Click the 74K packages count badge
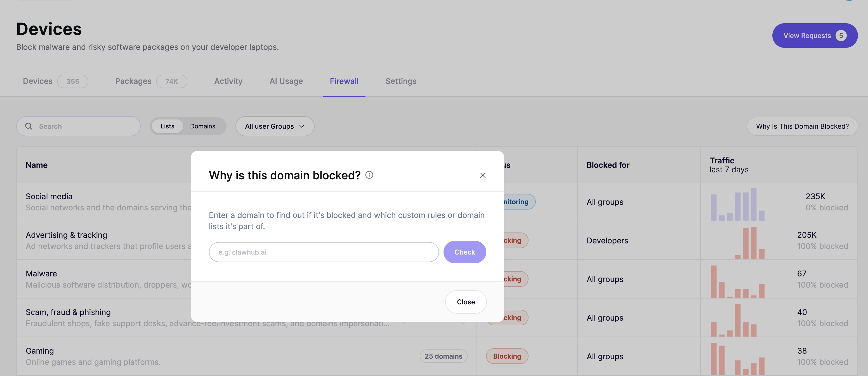This screenshot has width=868, height=376. coord(171,81)
